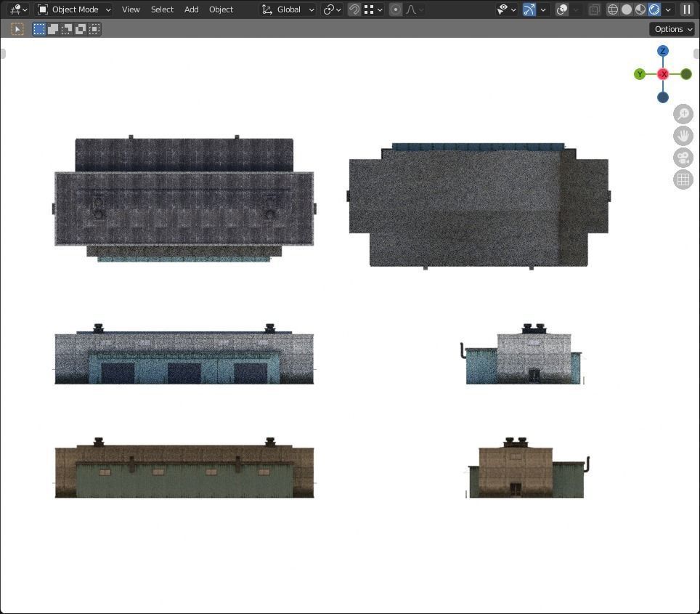Select the gray side elevation building

pyautogui.click(x=522, y=355)
